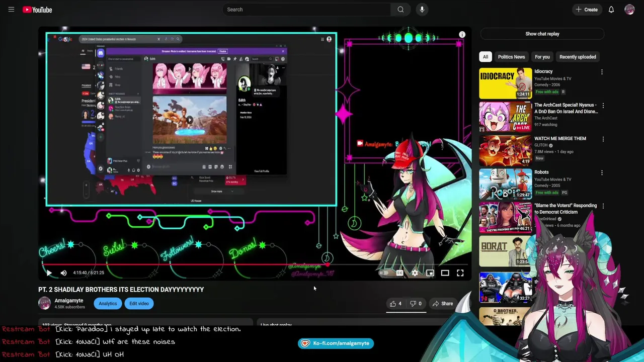Image resolution: width=644 pixels, height=362 pixels.
Task: Switch to theater mode
Action: coord(445,273)
